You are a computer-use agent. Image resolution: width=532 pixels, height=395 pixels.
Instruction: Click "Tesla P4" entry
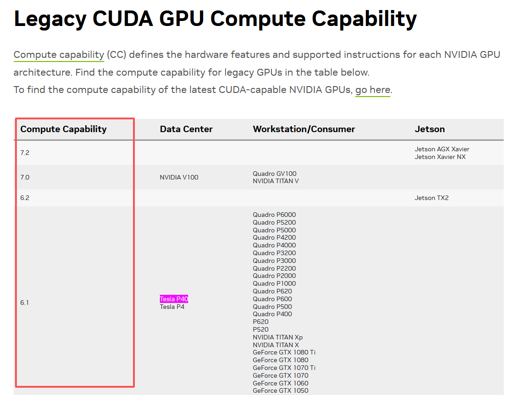click(172, 307)
